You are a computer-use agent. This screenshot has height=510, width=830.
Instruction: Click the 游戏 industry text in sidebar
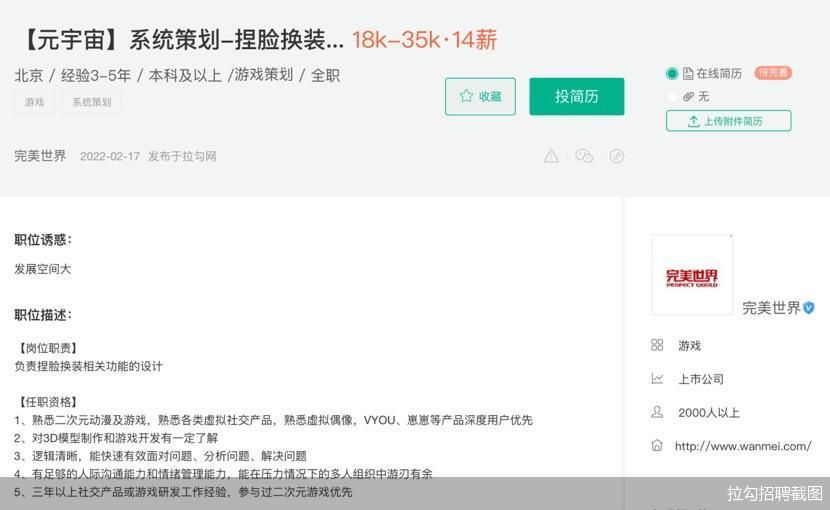click(689, 346)
